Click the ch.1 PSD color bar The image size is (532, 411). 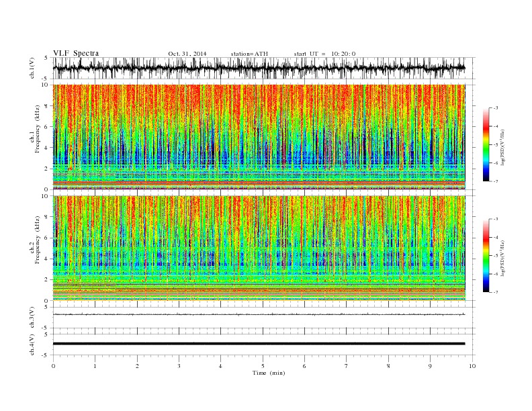[486, 144]
